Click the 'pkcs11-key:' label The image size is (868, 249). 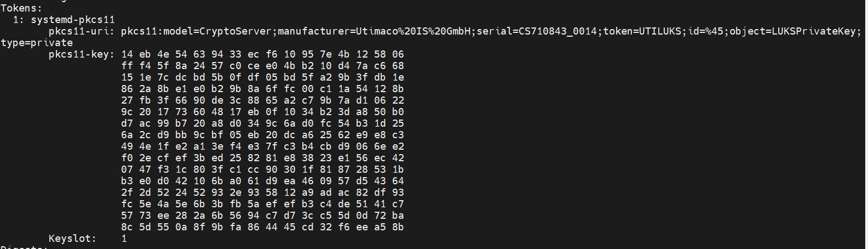(x=82, y=54)
